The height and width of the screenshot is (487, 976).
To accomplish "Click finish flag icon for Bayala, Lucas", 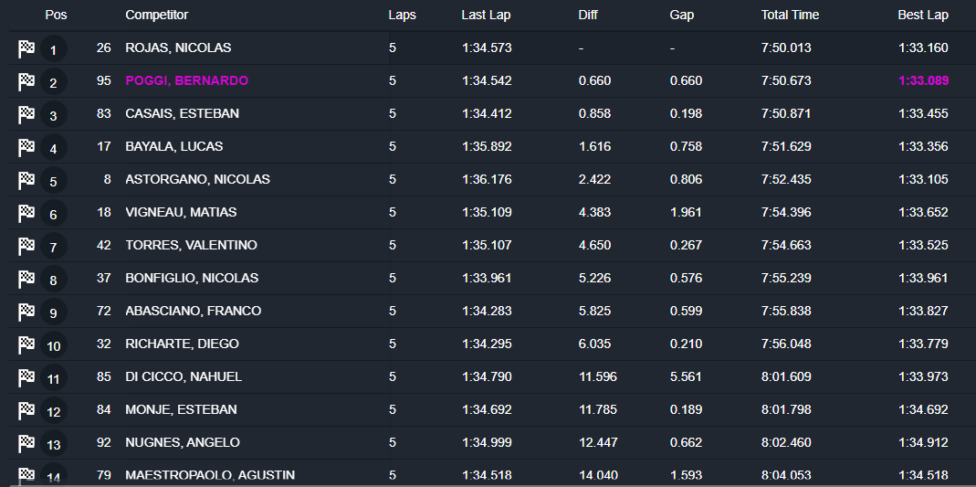I will point(26,147).
